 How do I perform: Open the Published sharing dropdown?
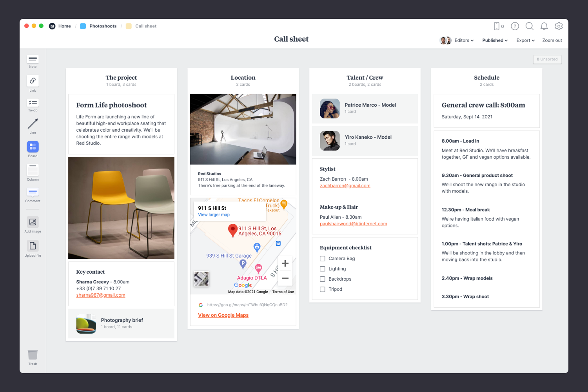click(x=494, y=40)
